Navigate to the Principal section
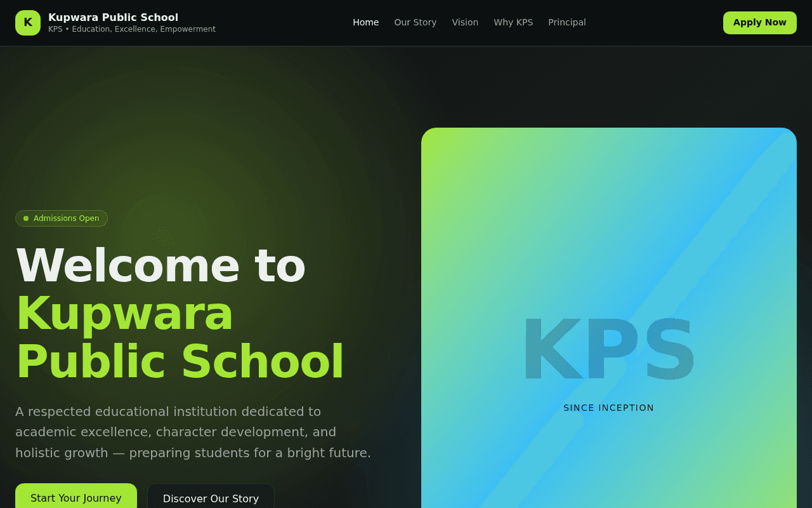This screenshot has width=812, height=508. (x=567, y=22)
